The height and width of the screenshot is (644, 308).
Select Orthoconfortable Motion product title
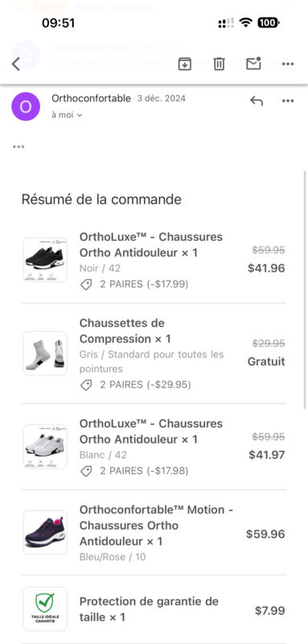[156, 526]
